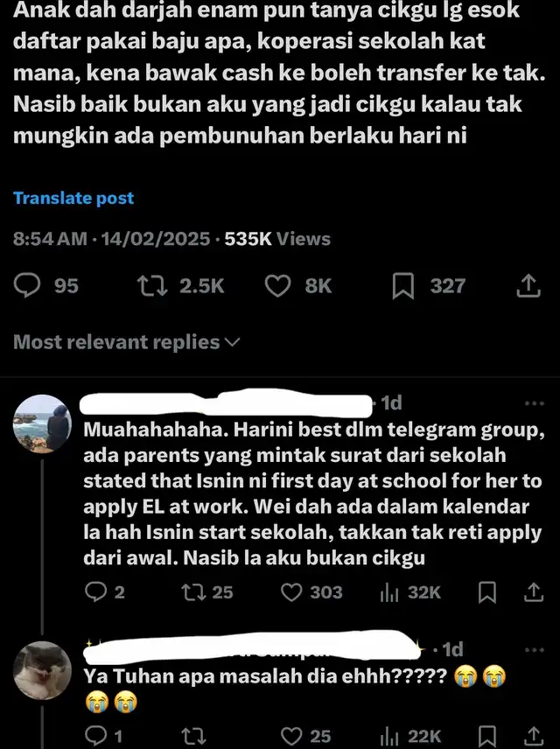The height and width of the screenshot is (749, 560).
Task: Like the Muahahahaha reply (303)
Action: tap(311, 592)
